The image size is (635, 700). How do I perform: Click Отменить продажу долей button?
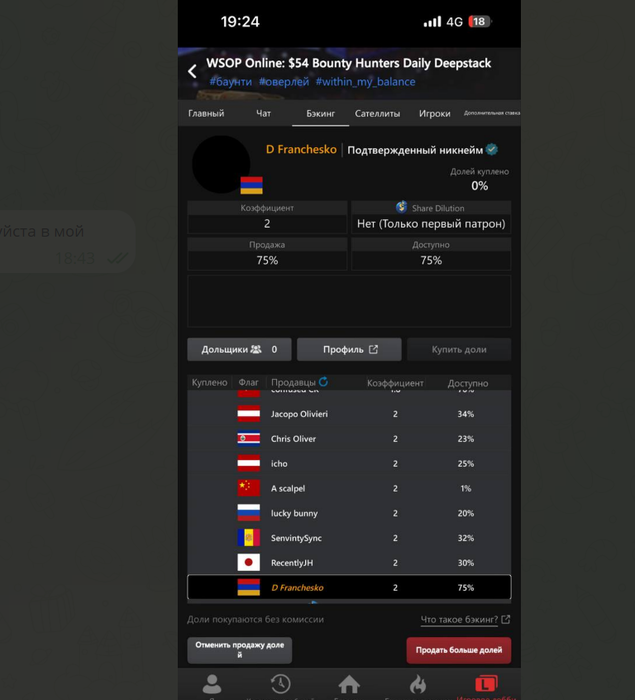[239, 650]
